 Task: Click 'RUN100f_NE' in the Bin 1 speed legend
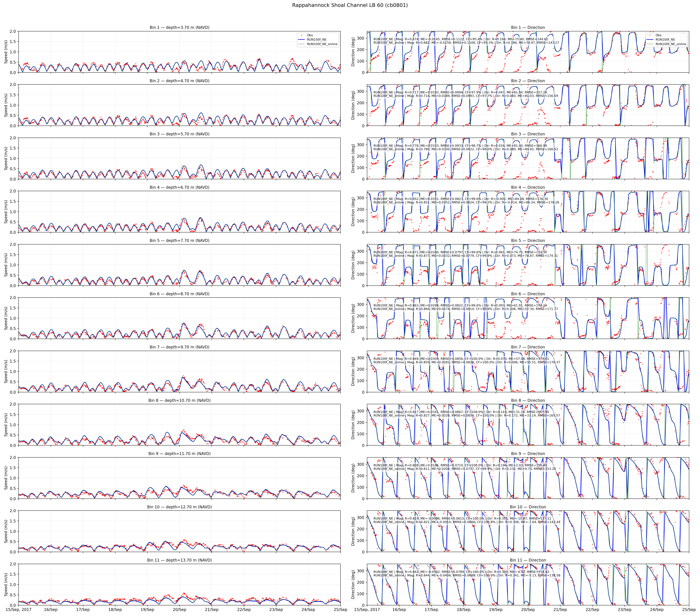pyautogui.click(x=317, y=40)
